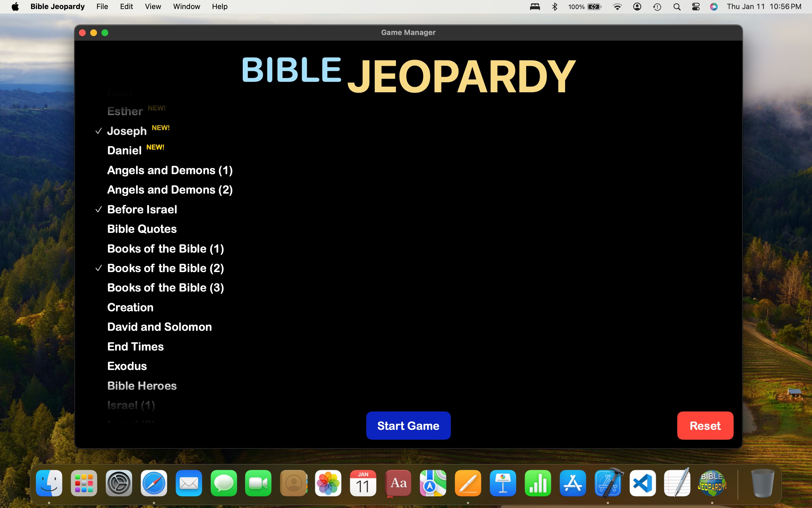The height and width of the screenshot is (508, 812).
Task: Open the File menu
Action: pos(102,7)
